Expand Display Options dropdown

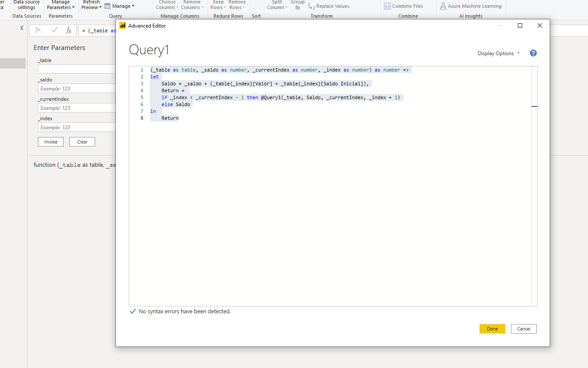tap(499, 53)
